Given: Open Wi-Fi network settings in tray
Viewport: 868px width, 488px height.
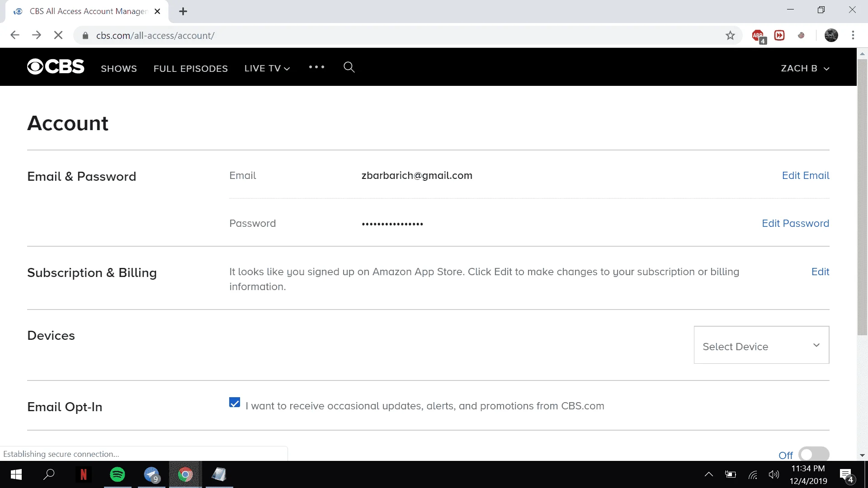Looking at the screenshot, I should (753, 474).
